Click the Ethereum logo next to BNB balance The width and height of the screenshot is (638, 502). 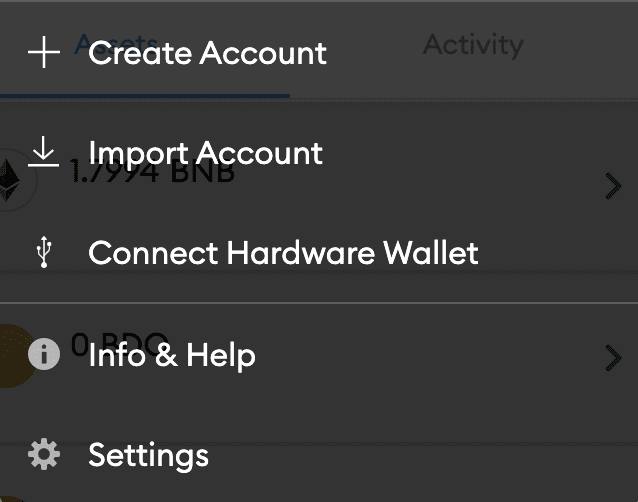click(14, 180)
